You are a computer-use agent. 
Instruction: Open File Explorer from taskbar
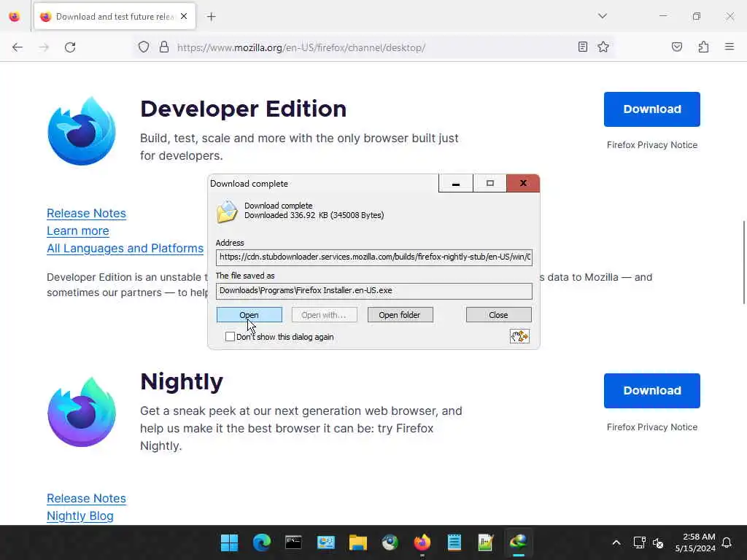tap(357, 542)
